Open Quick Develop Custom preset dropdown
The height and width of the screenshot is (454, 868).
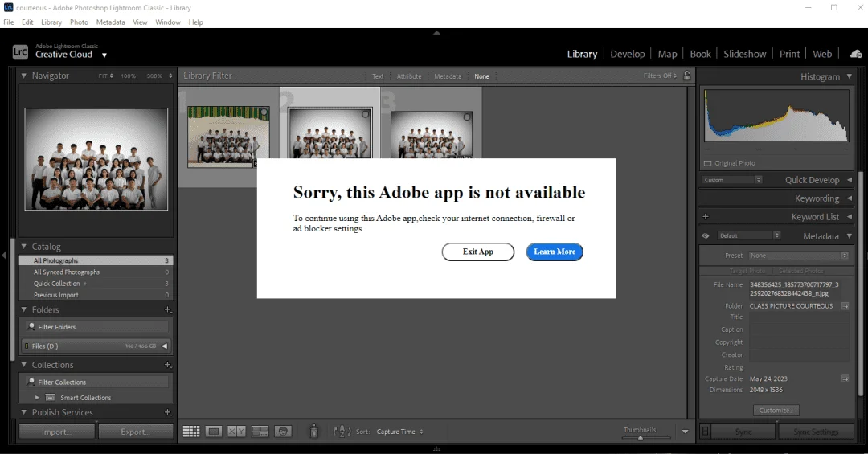[732, 180]
